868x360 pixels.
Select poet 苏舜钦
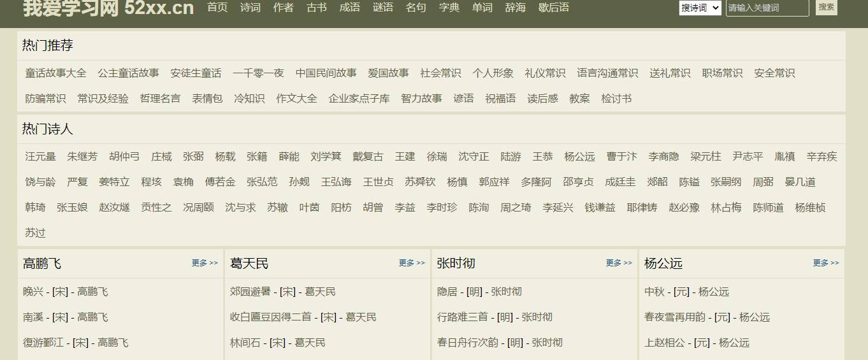pyautogui.click(x=421, y=182)
